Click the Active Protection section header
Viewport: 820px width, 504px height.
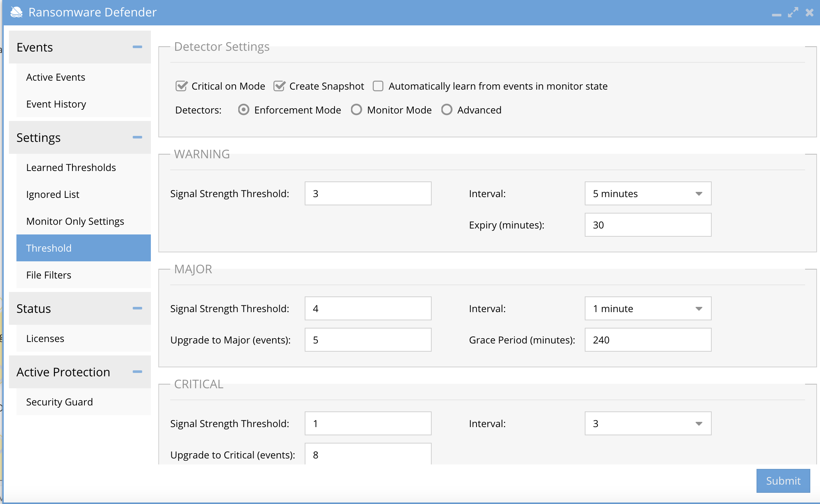tap(80, 372)
